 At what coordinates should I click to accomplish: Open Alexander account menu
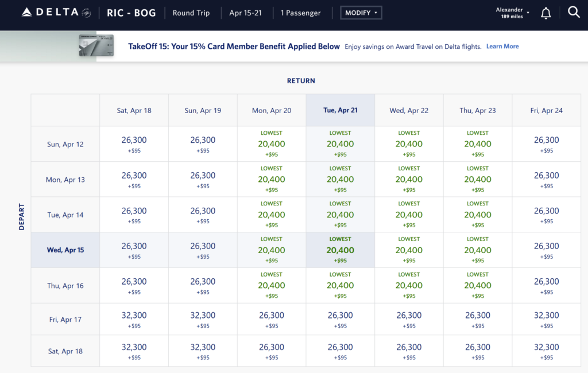coord(512,13)
